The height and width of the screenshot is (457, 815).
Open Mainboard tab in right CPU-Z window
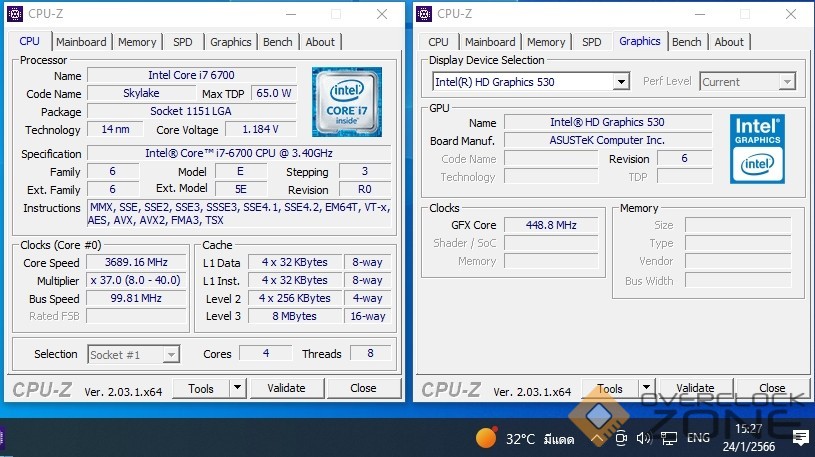pos(490,42)
